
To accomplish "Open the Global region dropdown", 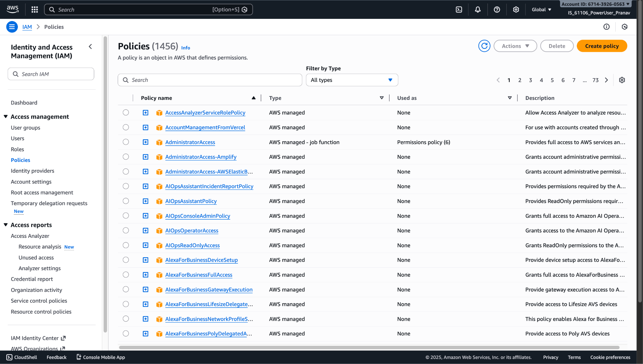I will (x=541, y=9).
